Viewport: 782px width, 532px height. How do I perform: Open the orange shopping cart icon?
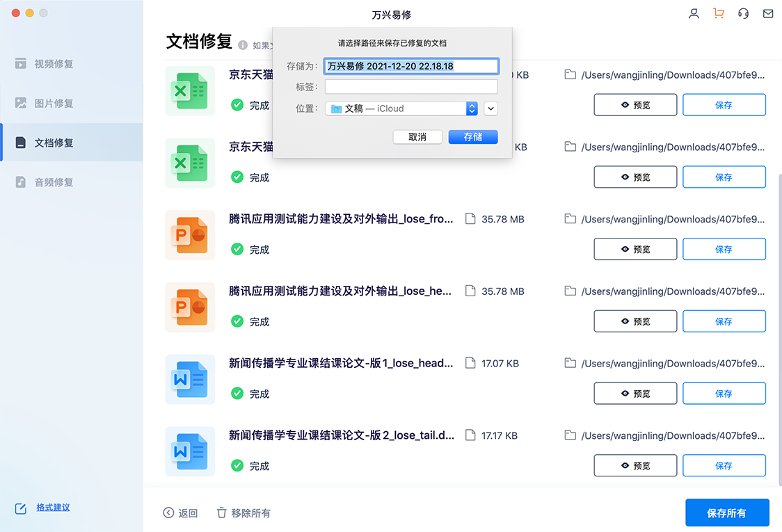coord(719,13)
